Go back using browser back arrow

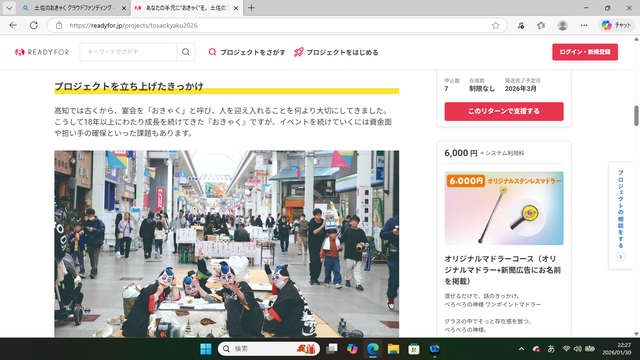pos(13,25)
